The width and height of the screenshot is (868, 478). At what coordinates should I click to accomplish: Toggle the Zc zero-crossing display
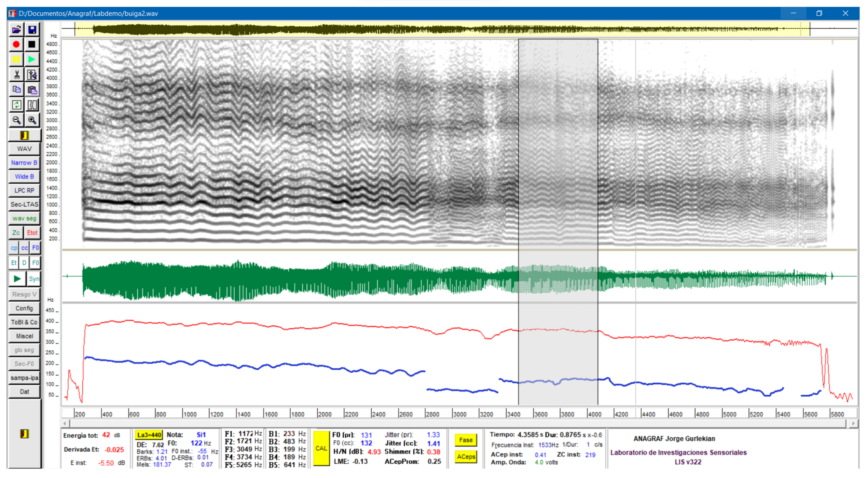(16, 233)
